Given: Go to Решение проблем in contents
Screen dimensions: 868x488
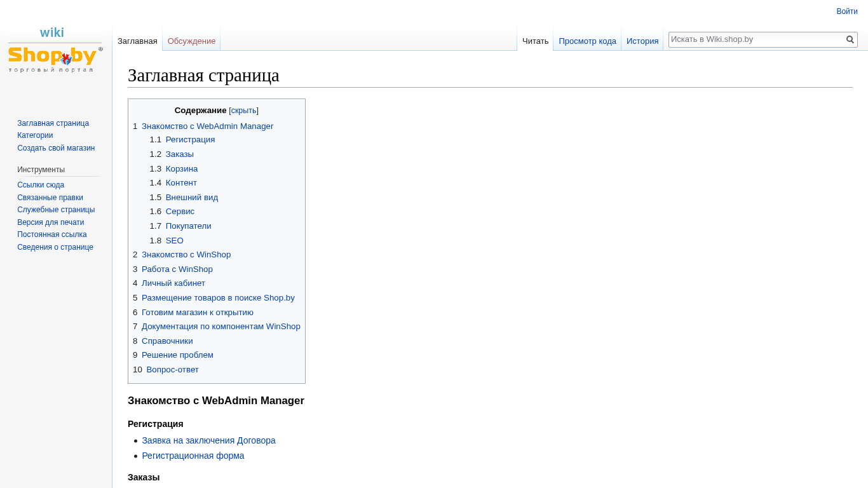Looking at the screenshot, I should pos(177,355).
